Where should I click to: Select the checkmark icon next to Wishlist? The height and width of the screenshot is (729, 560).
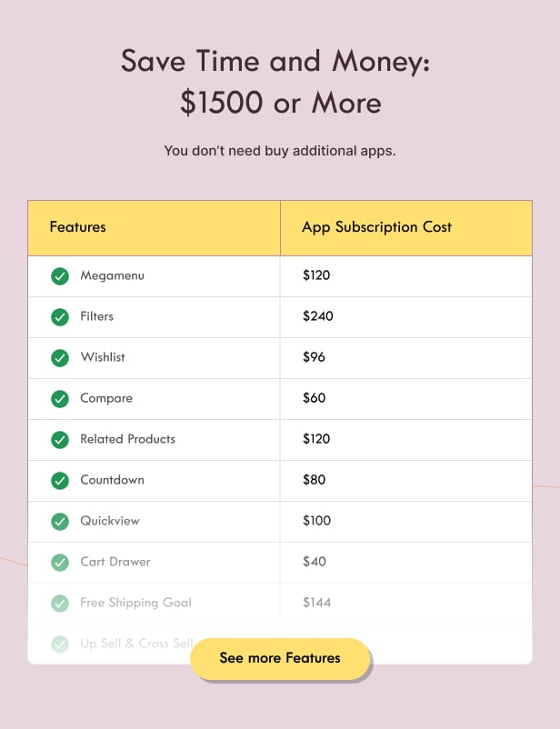59,358
